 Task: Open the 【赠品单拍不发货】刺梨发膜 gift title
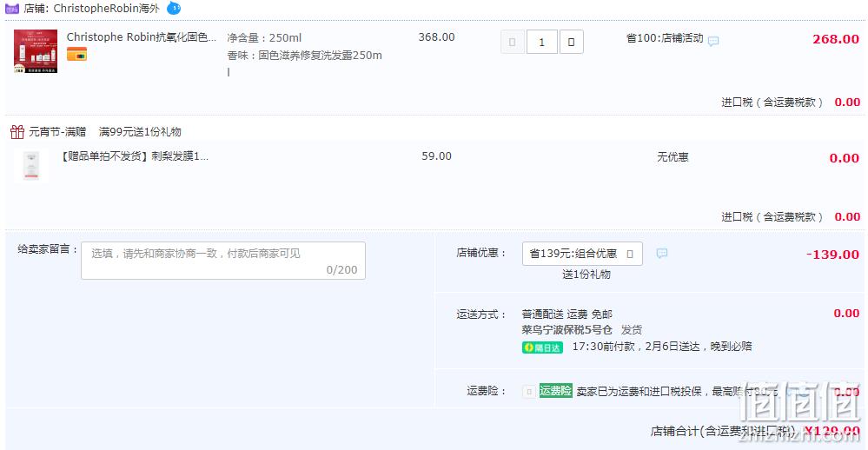click(x=135, y=156)
